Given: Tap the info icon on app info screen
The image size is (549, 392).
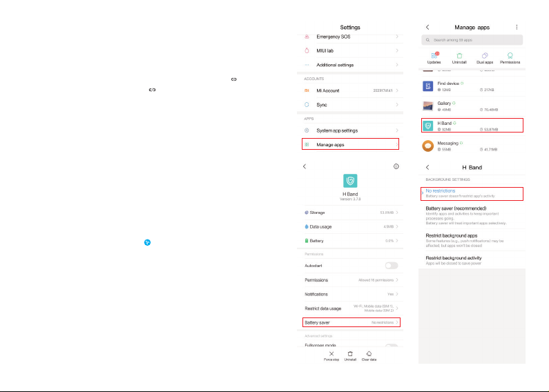Looking at the screenshot, I should 396,166.
